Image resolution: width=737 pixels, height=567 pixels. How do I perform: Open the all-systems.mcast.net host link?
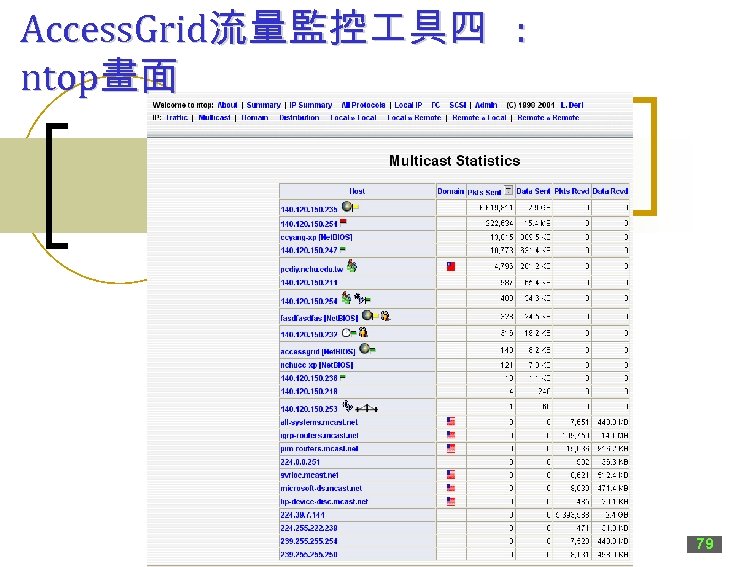tap(319, 422)
